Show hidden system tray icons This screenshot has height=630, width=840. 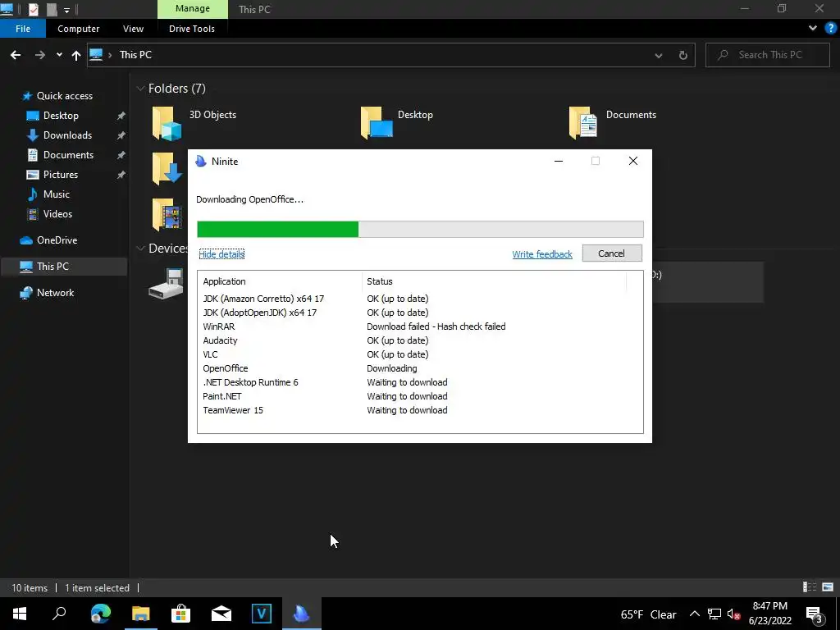(694, 614)
